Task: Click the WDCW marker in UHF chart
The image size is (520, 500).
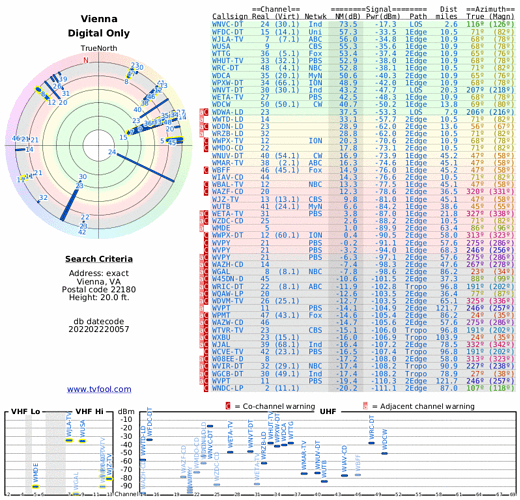Action: (x=384, y=453)
